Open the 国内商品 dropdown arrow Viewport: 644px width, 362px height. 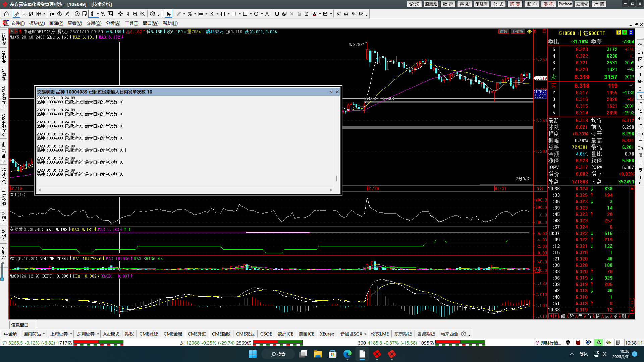tap(44, 334)
